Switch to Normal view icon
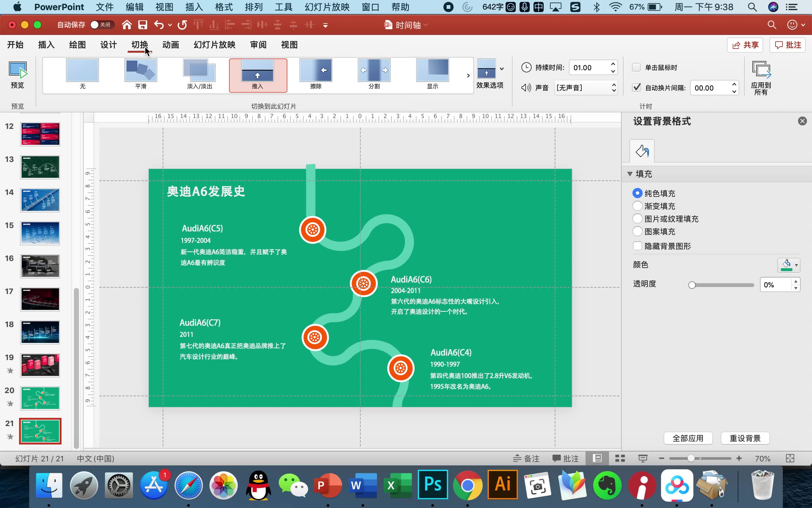812x508 pixels. coord(597,458)
